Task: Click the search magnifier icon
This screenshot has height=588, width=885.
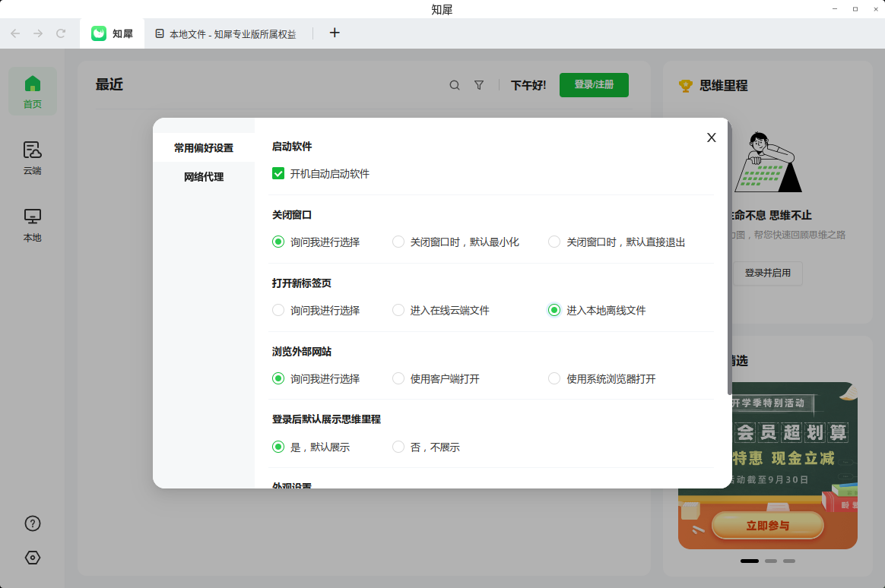Action: tap(455, 86)
